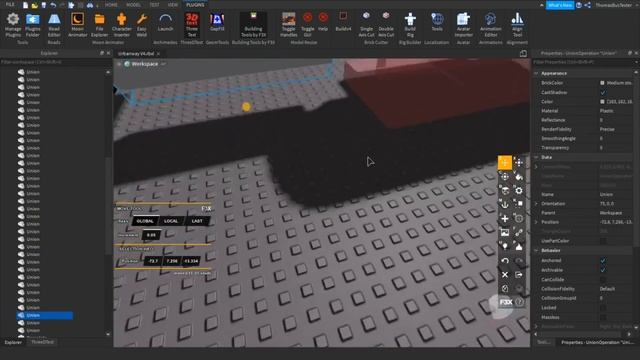The image size is (640, 360).
Task: Select Double Axis Cut tool
Action: pos(386,25)
